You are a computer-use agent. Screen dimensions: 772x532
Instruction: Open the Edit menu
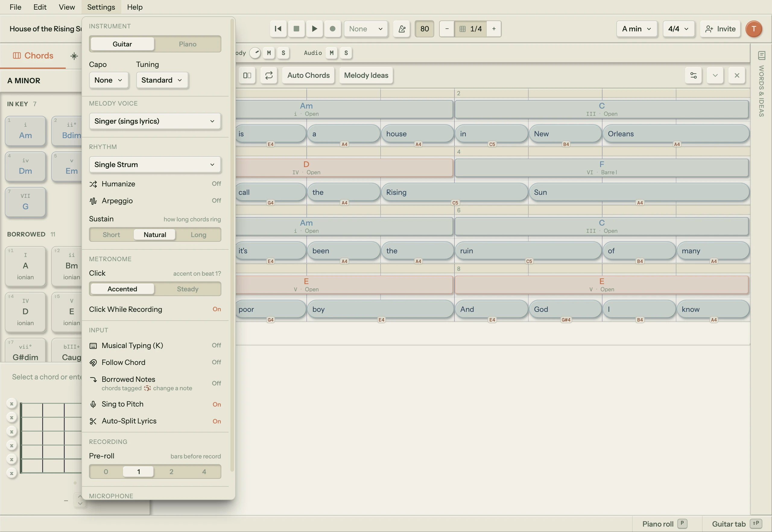tap(40, 7)
